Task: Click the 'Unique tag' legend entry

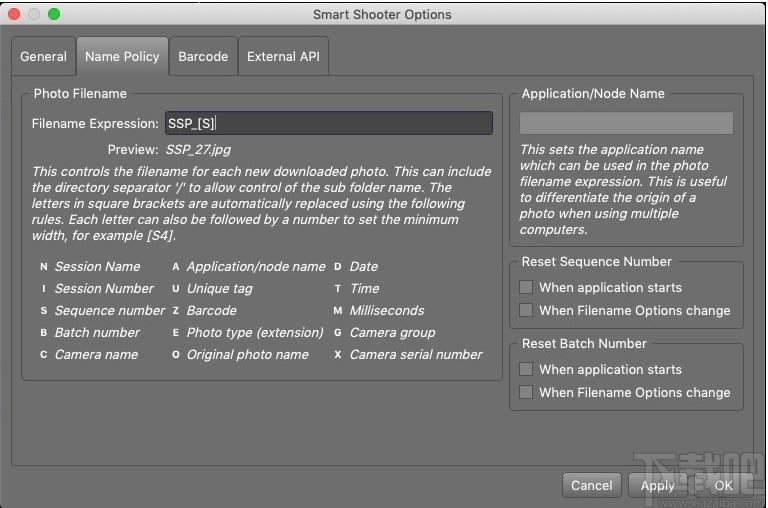Action: pos(219,289)
